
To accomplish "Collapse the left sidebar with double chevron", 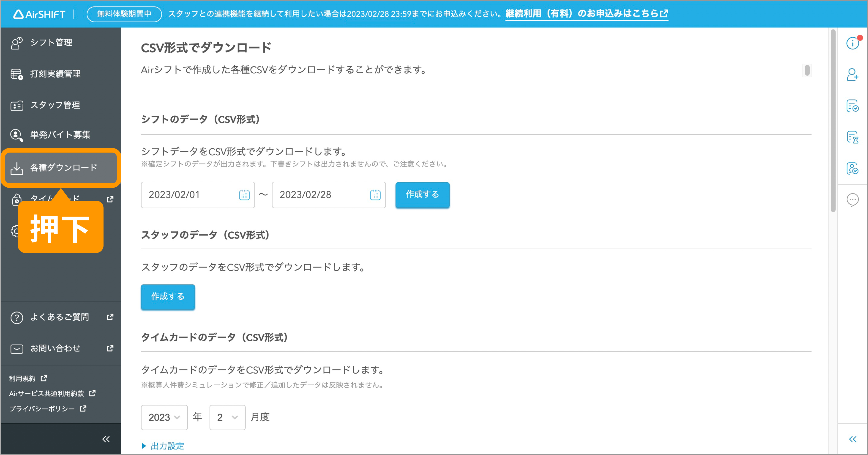I will tap(106, 439).
